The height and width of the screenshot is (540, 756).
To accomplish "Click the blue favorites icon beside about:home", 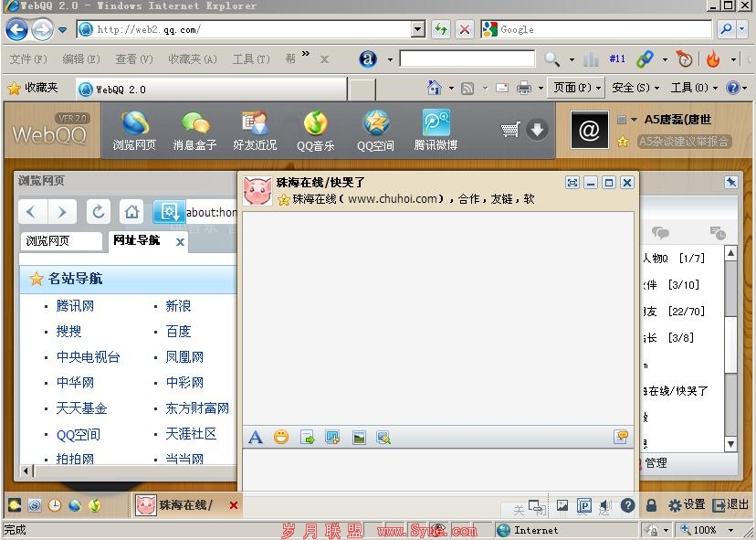I will pos(169,212).
